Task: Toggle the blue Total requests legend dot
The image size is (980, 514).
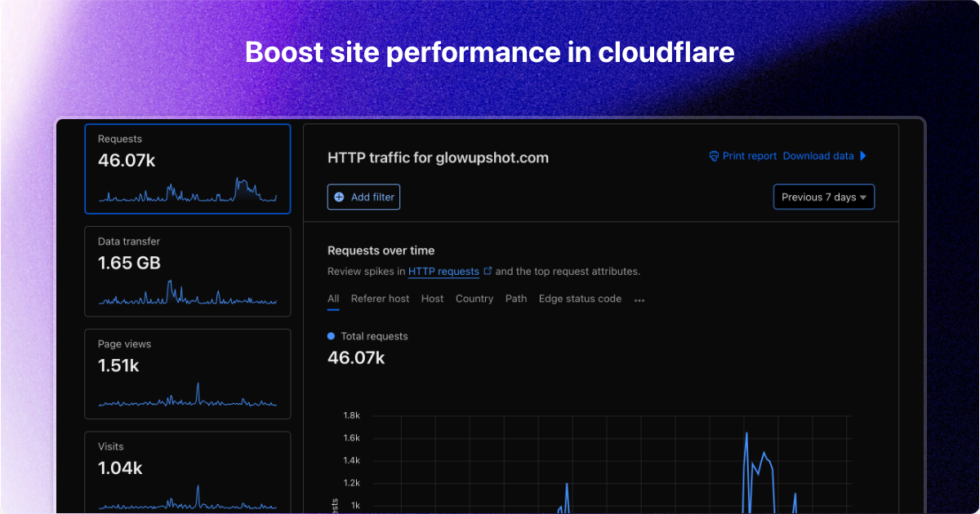Action: pos(330,336)
